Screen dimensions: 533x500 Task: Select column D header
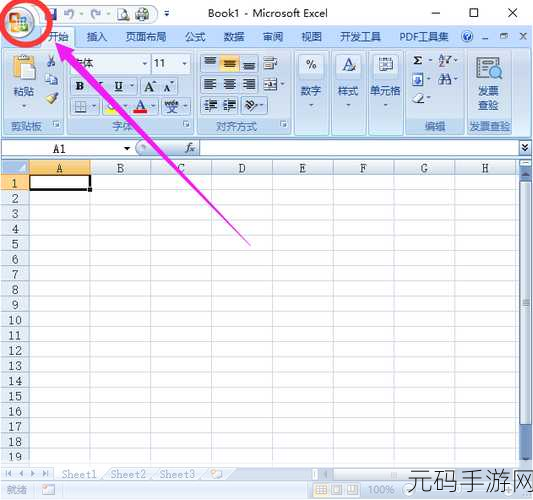click(x=242, y=168)
